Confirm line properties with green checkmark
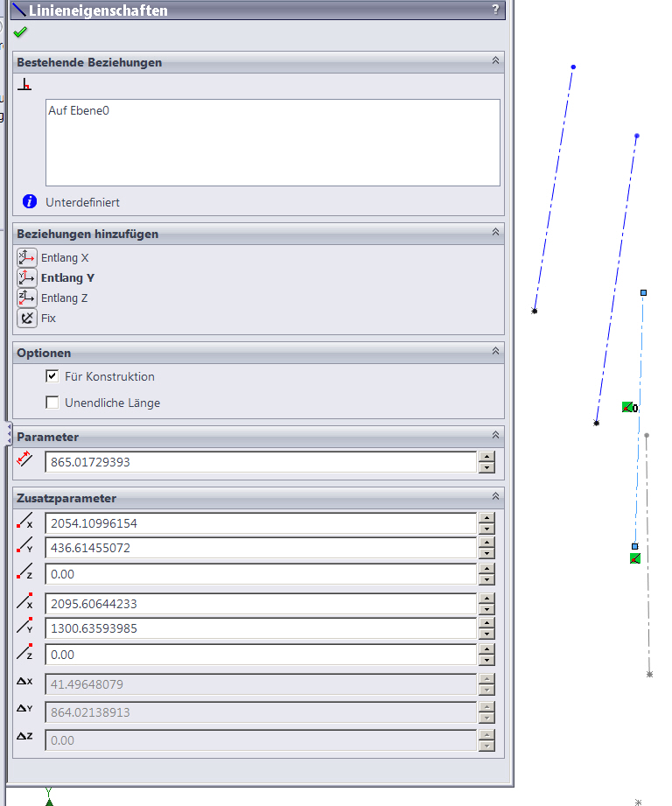Image resolution: width=672 pixels, height=806 pixels. click(20, 32)
